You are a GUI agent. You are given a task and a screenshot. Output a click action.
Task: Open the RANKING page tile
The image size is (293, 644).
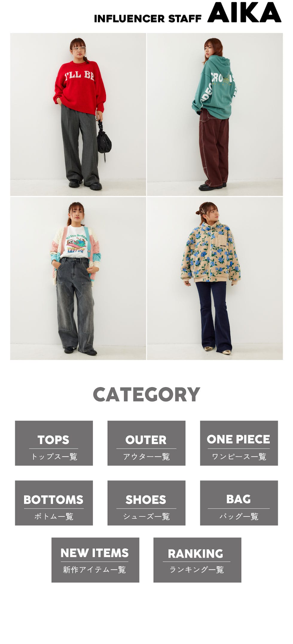tap(197, 560)
